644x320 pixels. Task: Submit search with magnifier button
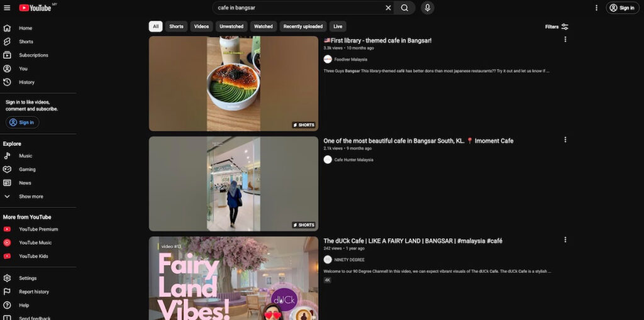tap(404, 8)
